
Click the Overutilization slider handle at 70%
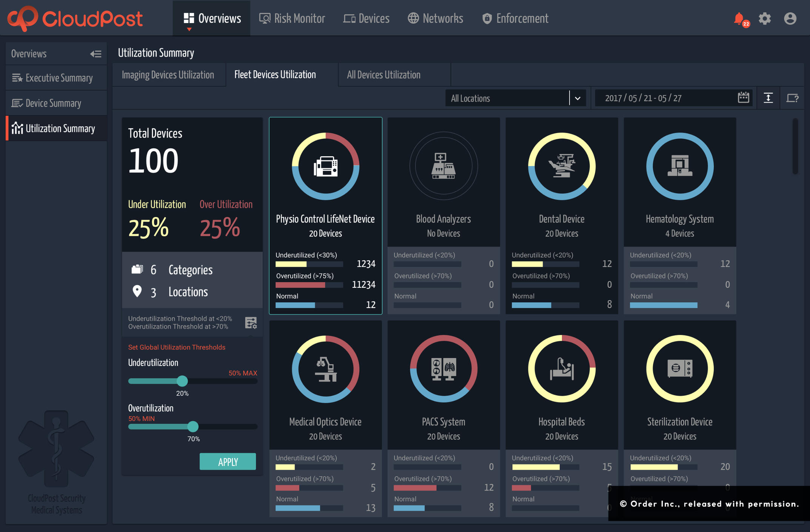[x=193, y=427]
